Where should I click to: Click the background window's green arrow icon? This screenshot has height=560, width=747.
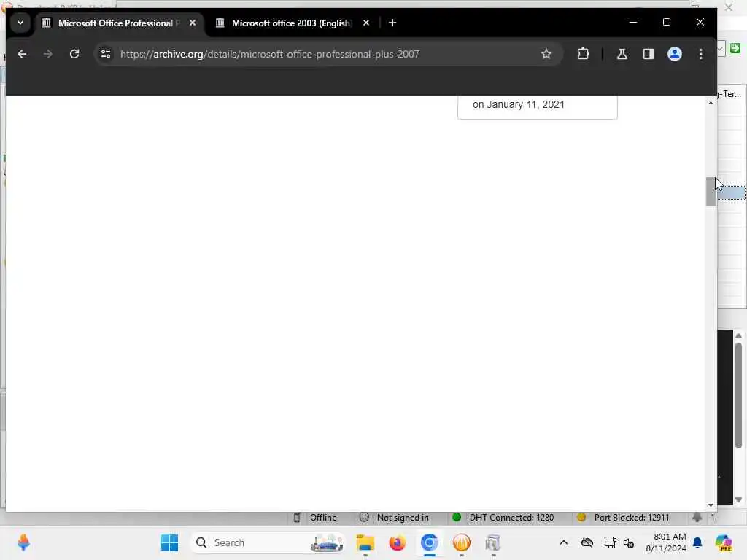735,48
